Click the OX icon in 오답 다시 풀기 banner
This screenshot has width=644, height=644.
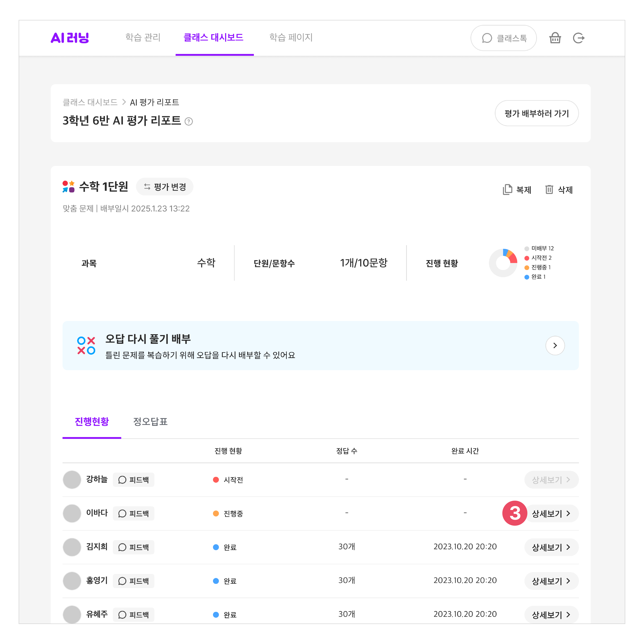(86, 346)
